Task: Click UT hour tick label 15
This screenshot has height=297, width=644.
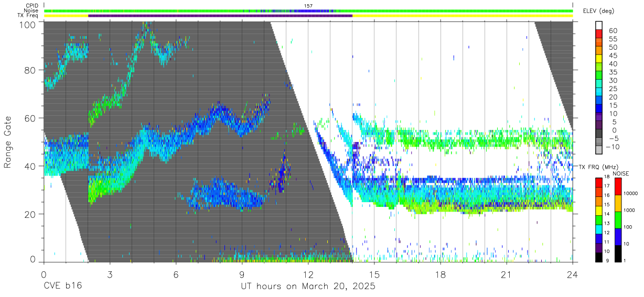Action: [x=374, y=275]
